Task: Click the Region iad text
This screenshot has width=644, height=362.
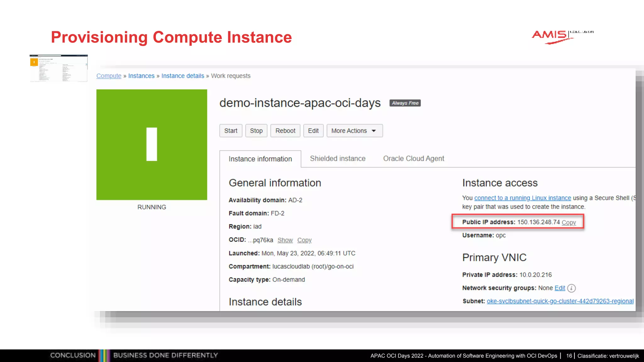Action: 245,227
